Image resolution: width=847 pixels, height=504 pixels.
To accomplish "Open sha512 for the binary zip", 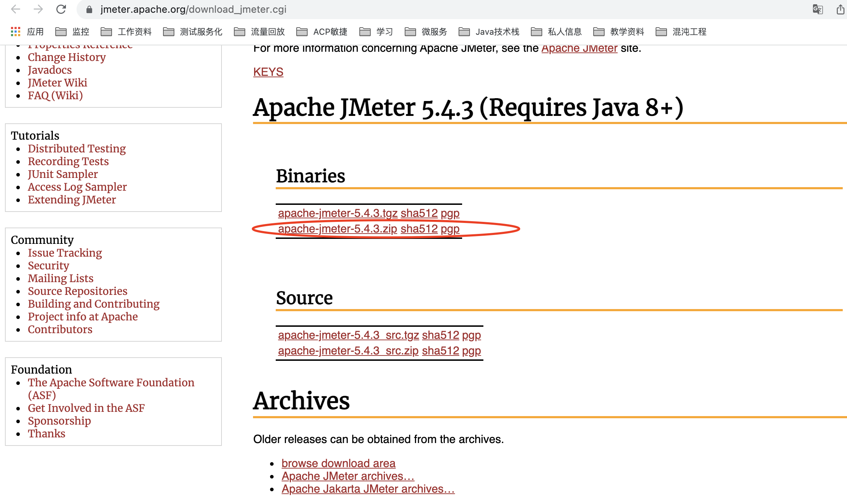I will [x=419, y=229].
